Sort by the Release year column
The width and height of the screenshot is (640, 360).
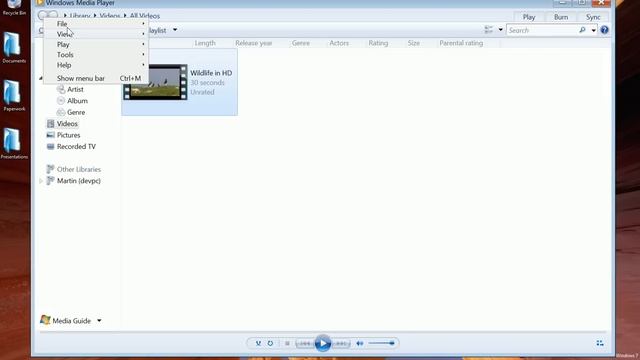[x=253, y=43]
